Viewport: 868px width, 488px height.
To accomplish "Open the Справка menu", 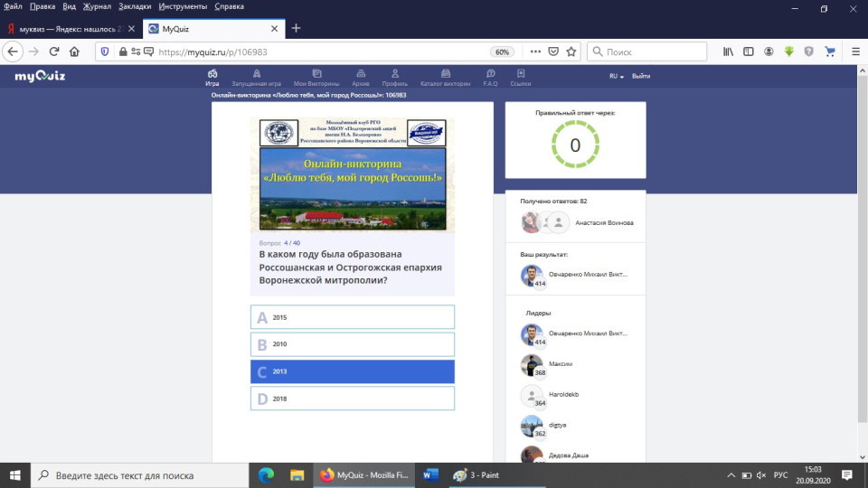I will coord(229,6).
